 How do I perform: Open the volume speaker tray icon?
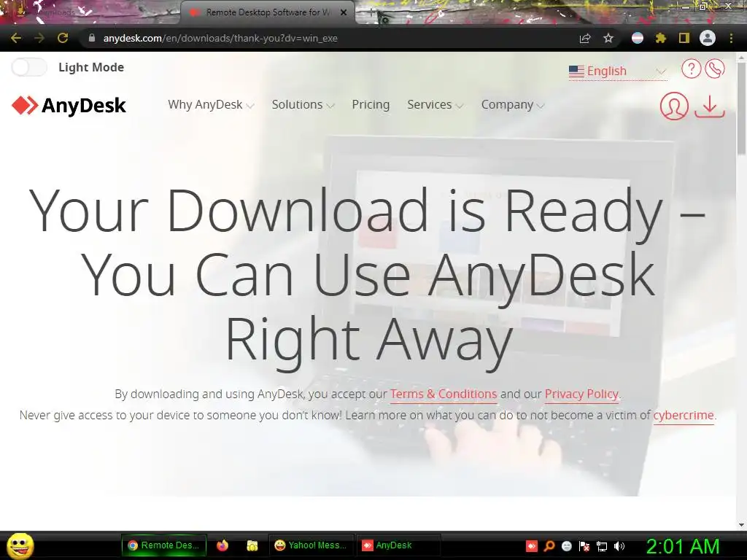coord(619,546)
